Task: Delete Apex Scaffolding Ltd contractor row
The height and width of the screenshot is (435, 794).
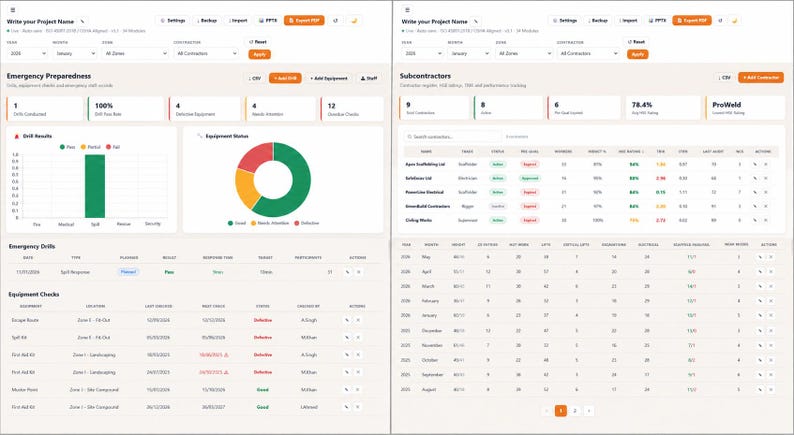Action: coord(766,164)
